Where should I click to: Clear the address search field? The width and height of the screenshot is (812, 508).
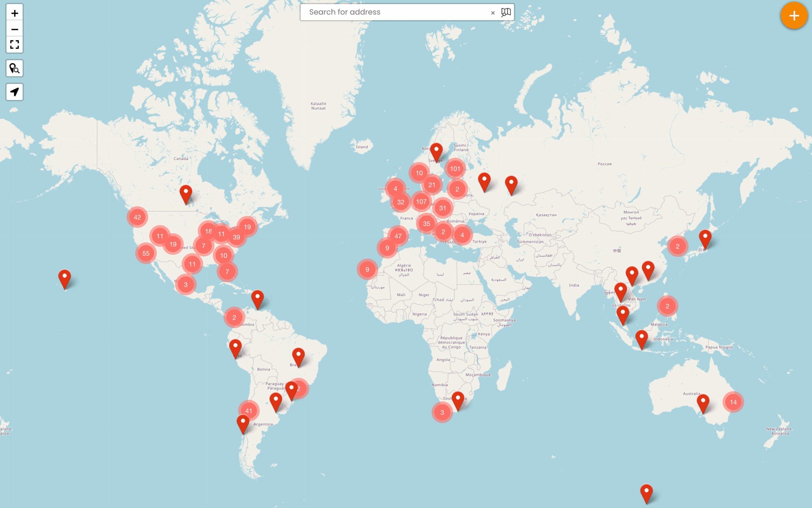[492, 13]
